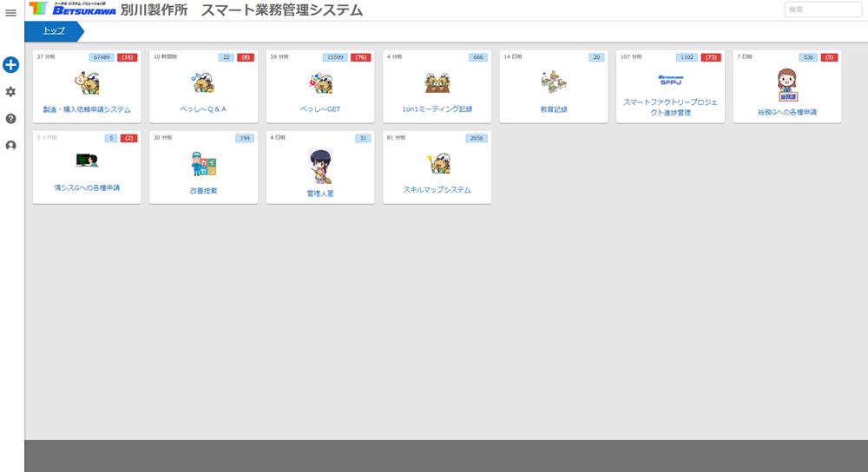The image size is (868, 472).
Task: Click the SFPJ logo image
Action: (670, 80)
